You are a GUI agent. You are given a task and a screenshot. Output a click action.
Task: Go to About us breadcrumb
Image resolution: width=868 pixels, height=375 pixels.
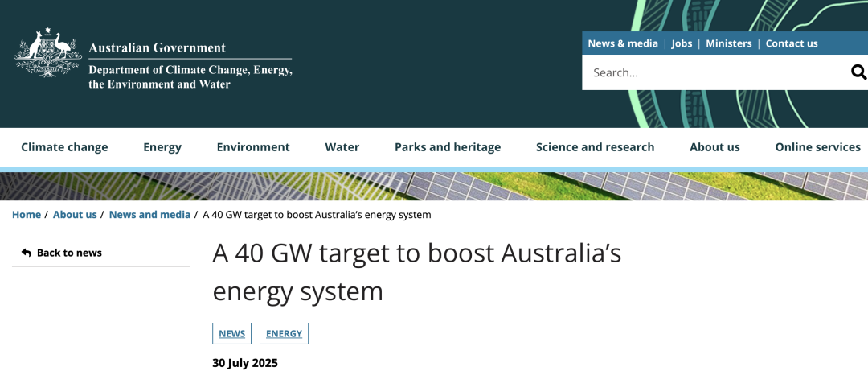point(75,215)
